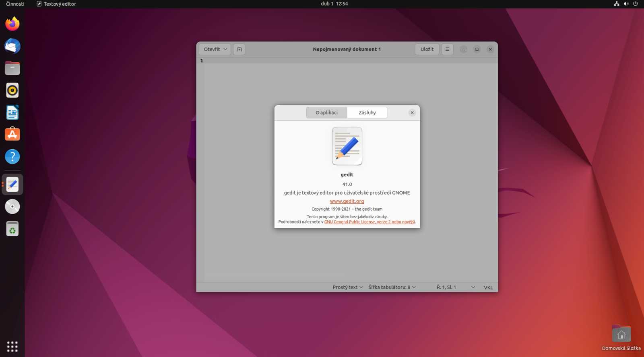The width and height of the screenshot is (644, 357).
Task: Click version 41.0 text
Action: pyautogui.click(x=347, y=184)
